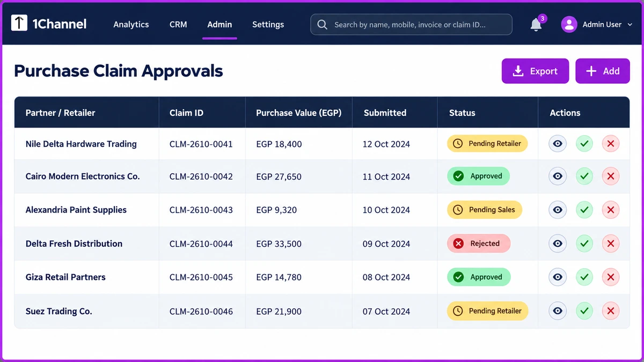Click the search magnifier icon

322,25
